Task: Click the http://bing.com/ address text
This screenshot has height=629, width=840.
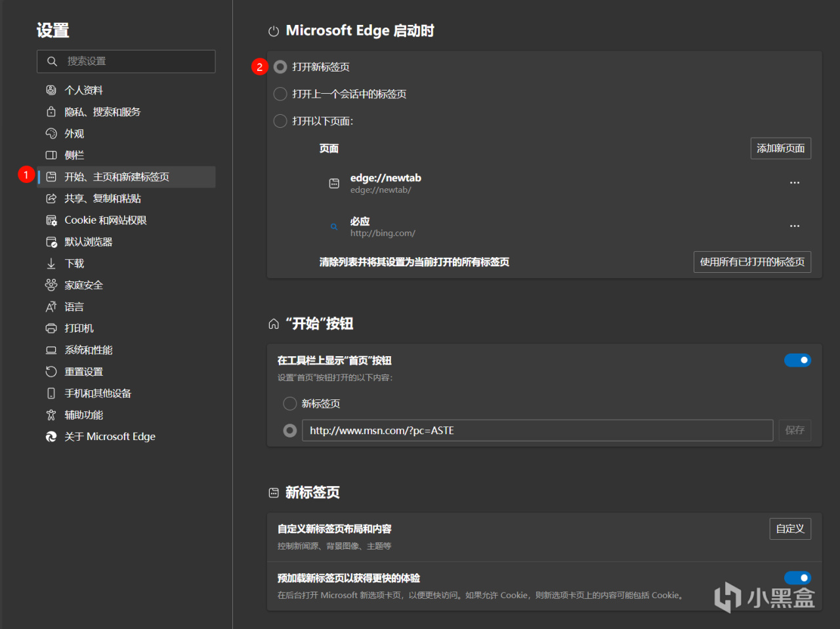Action: point(383,233)
